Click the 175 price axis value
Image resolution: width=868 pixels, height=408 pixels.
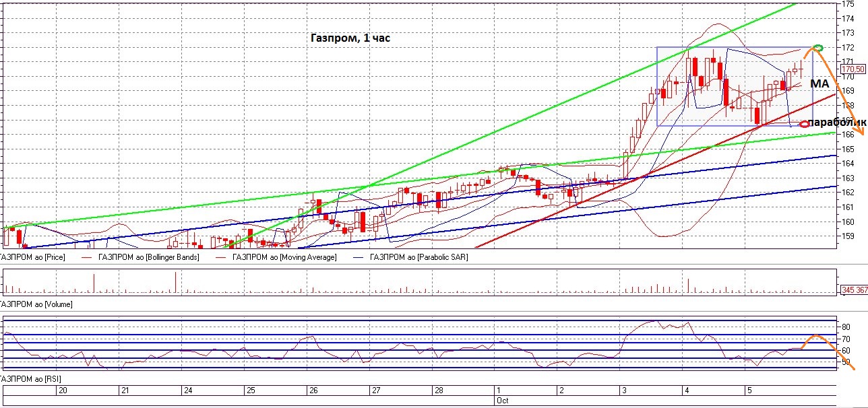click(848, 4)
